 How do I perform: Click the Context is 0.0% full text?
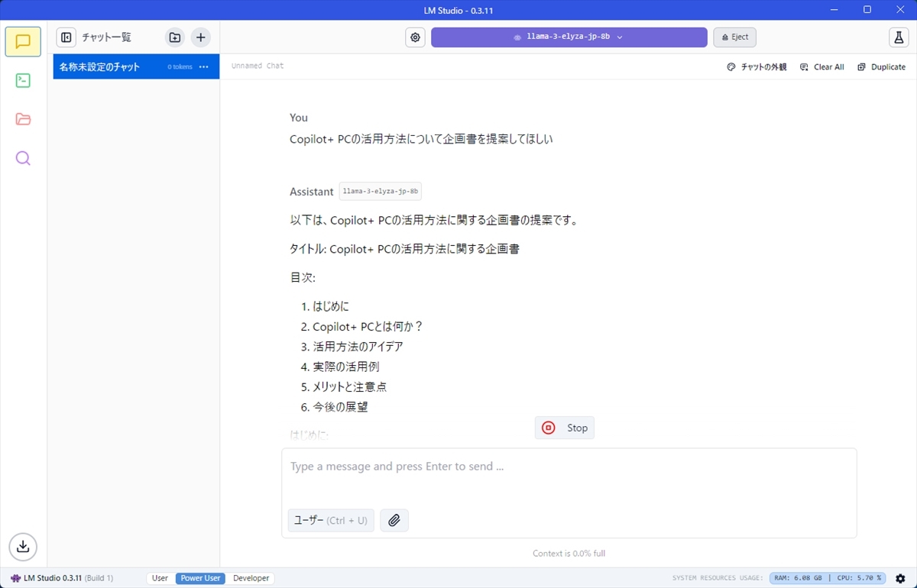569,554
